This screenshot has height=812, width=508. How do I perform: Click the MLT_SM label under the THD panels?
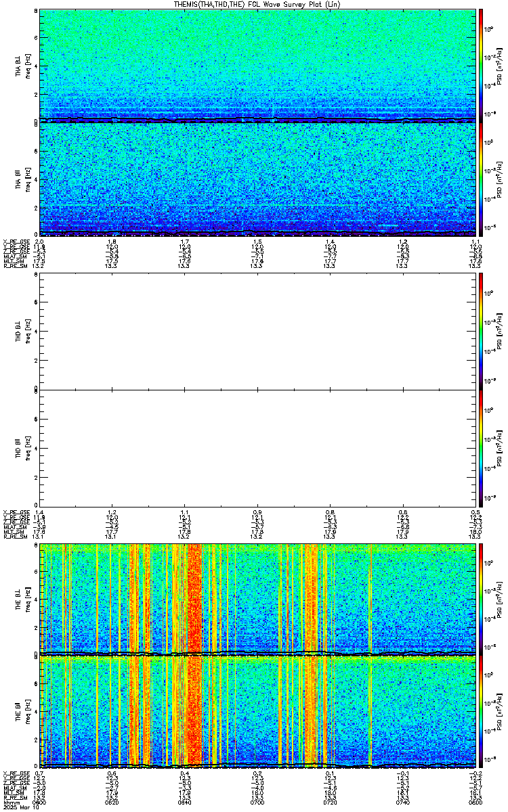tap(14, 533)
